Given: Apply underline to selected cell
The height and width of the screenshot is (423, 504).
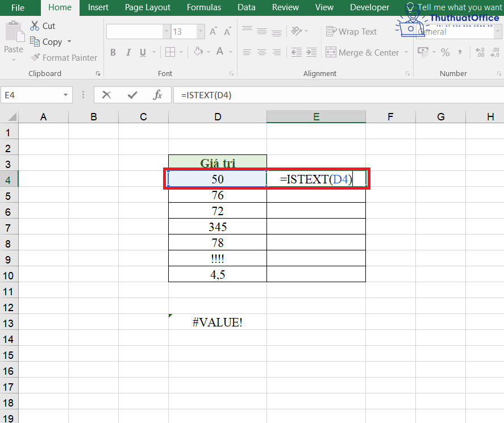Looking at the screenshot, I should [x=143, y=52].
